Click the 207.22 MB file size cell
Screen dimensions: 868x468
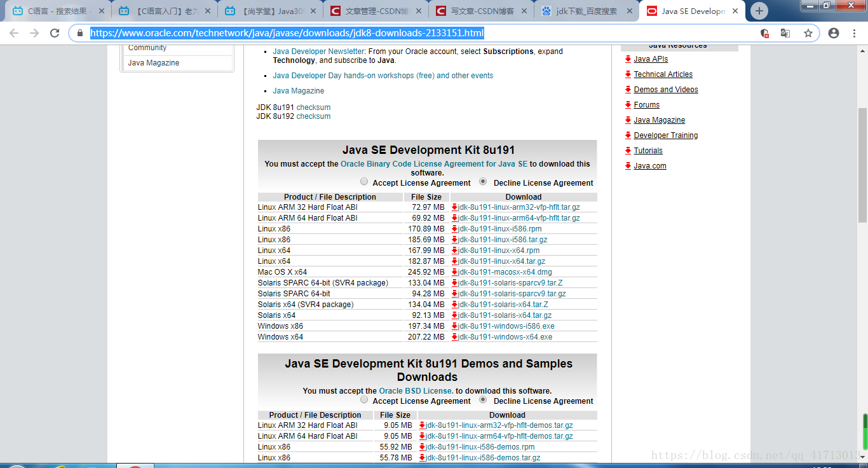click(x=426, y=337)
